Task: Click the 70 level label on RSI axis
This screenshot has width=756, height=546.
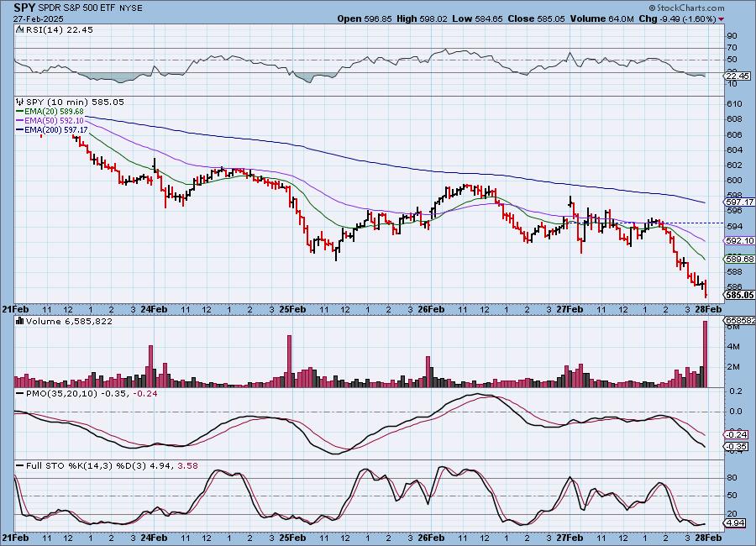Action: coord(732,48)
